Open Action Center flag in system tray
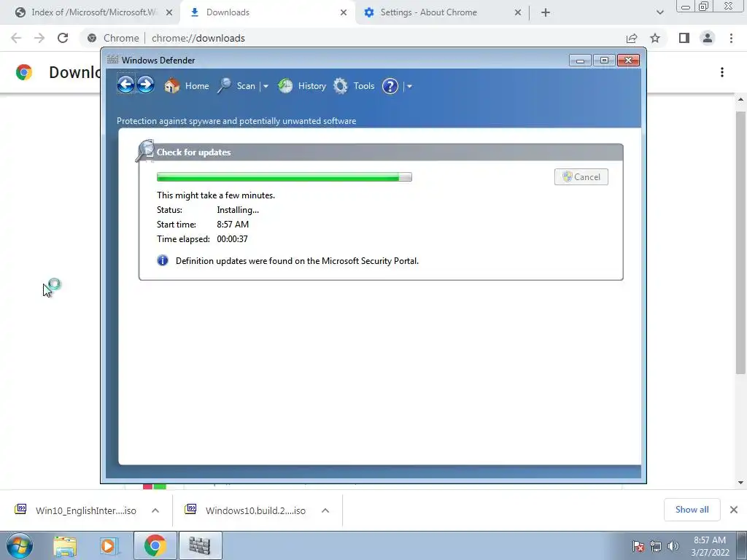This screenshot has height=560, width=747. click(x=638, y=546)
